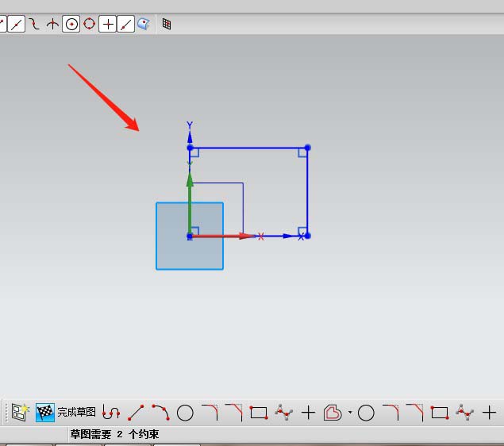Select the Rectangle tool left of Offset Curve
The height and width of the screenshot is (446, 504).
(259, 413)
